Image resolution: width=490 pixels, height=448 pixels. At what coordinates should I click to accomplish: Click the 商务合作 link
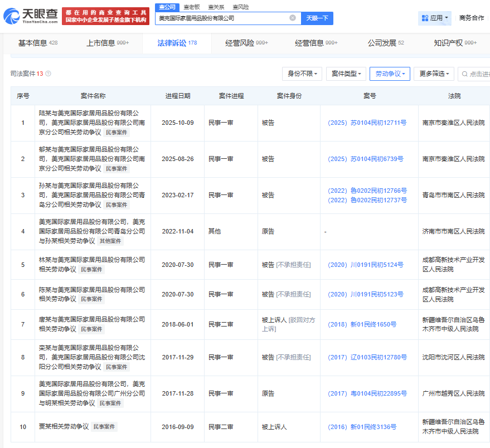click(472, 18)
